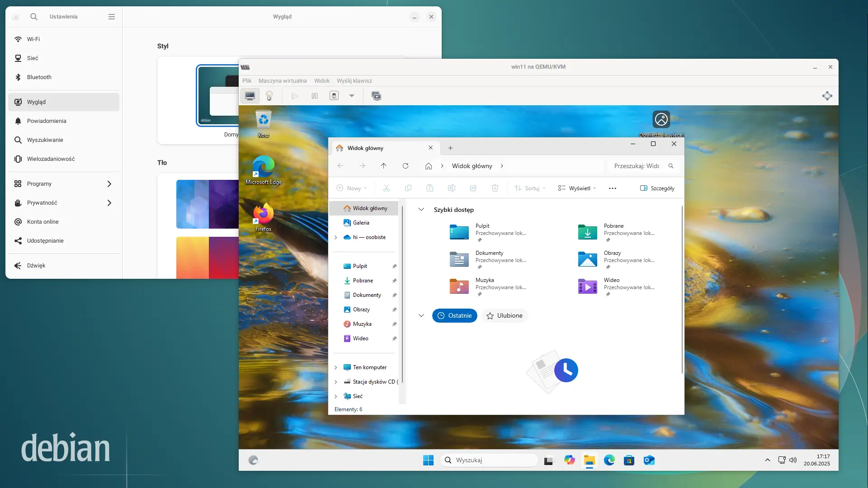
Task: Click the shut down virtual machine icon
Action: tap(334, 96)
